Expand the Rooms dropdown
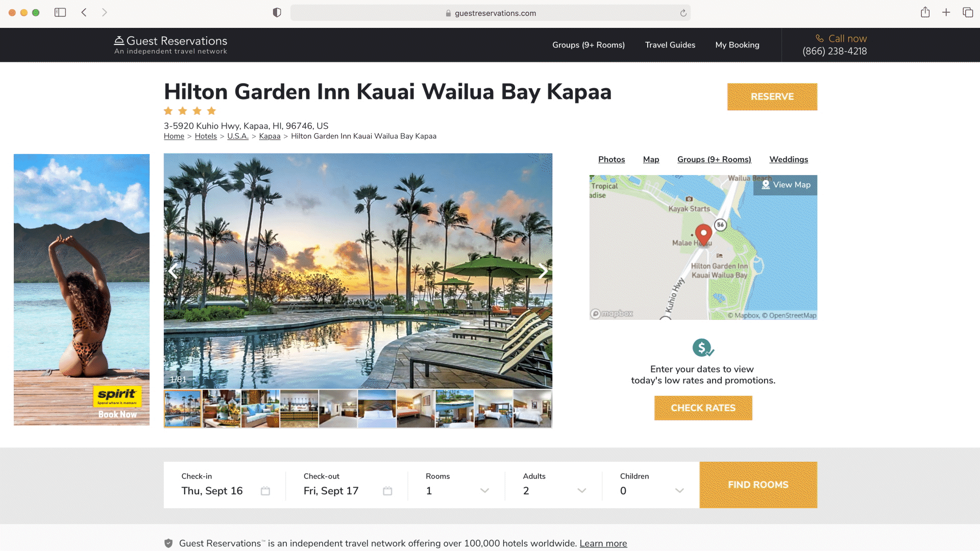This screenshot has width=980, height=551. 457,485
